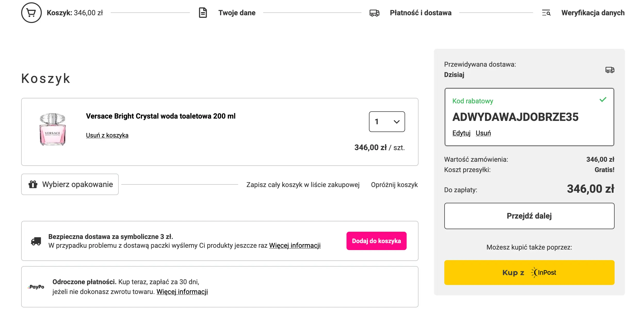Click the delivery truck icon beside Płatność i dostawa
644x310 pixels.
pos(374,13)
